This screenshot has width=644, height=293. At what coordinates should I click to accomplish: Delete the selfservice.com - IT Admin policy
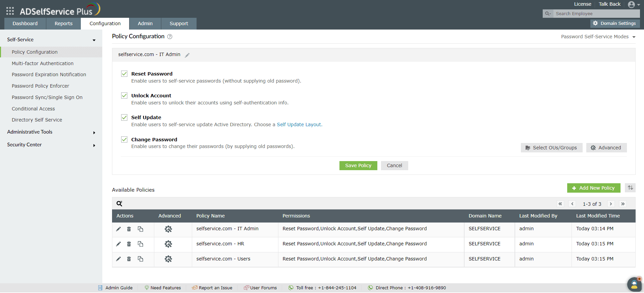(129, 229)
